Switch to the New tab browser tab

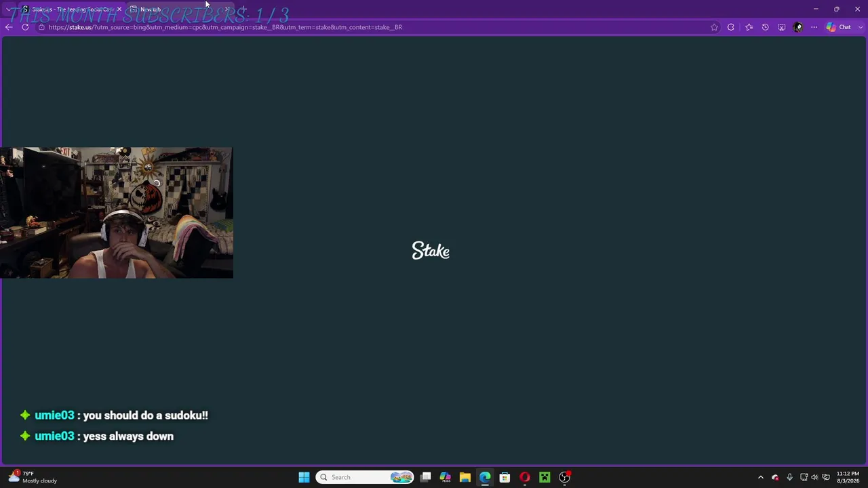[x=180, y=9]
